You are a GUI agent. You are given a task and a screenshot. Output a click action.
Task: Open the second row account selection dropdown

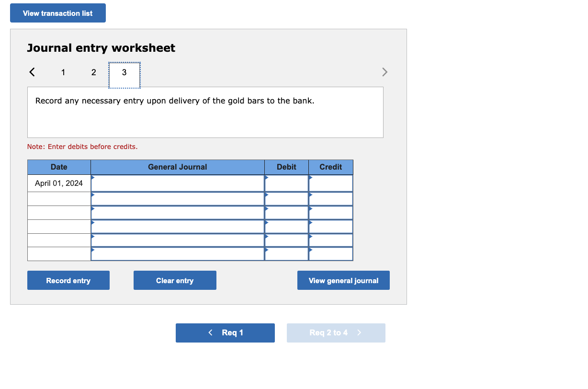[x=177, y=198]
